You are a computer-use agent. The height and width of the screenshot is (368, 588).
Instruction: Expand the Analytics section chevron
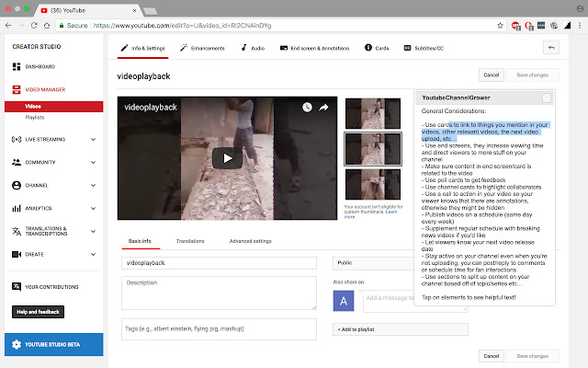click(94, 208)
